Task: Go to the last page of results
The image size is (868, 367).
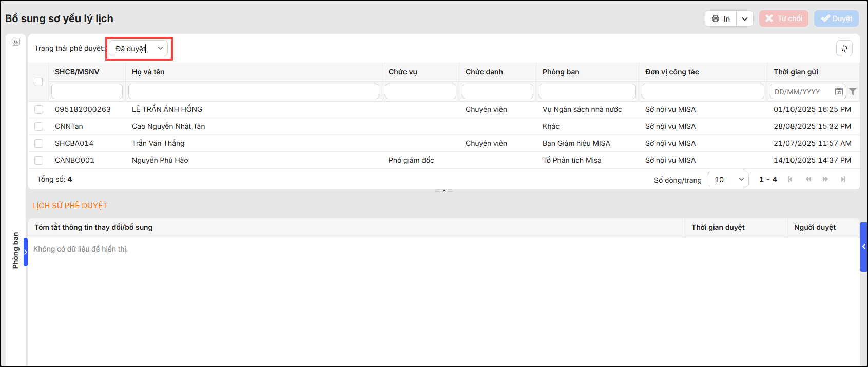Action: coord(843,179)
